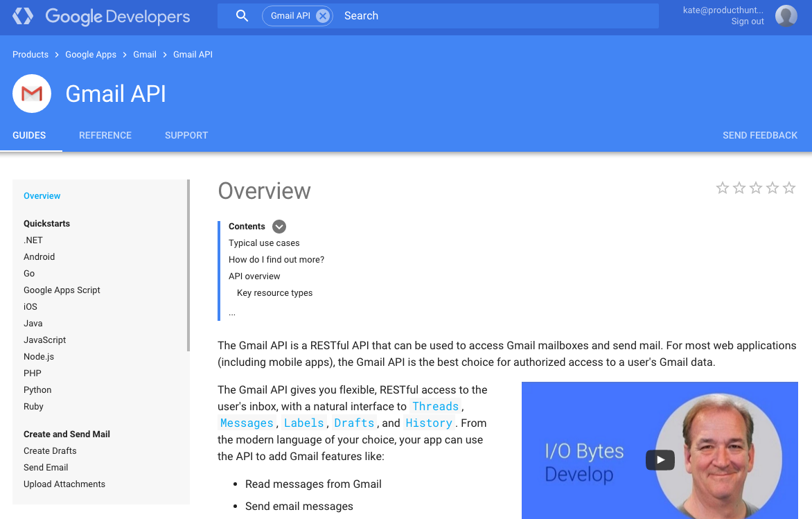812x519 pixels.
Task: Follow the Drafts code link
Action: click(354, 423)
